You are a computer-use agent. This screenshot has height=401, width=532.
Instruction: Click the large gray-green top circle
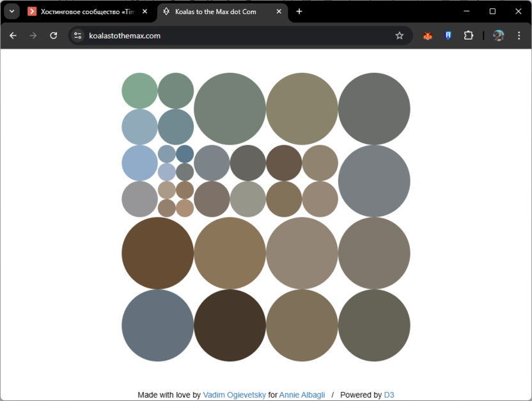pyautogui.click(x=230, y=109)
